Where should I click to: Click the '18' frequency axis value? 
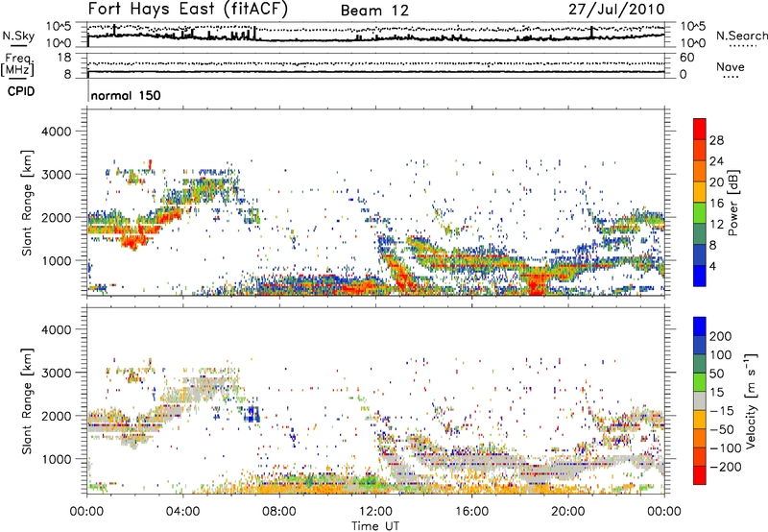[x=64, y=58]
